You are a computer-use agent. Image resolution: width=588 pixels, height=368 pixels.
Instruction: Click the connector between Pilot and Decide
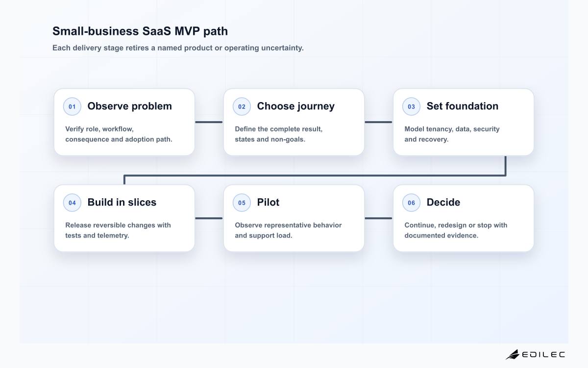click(378, 218)
